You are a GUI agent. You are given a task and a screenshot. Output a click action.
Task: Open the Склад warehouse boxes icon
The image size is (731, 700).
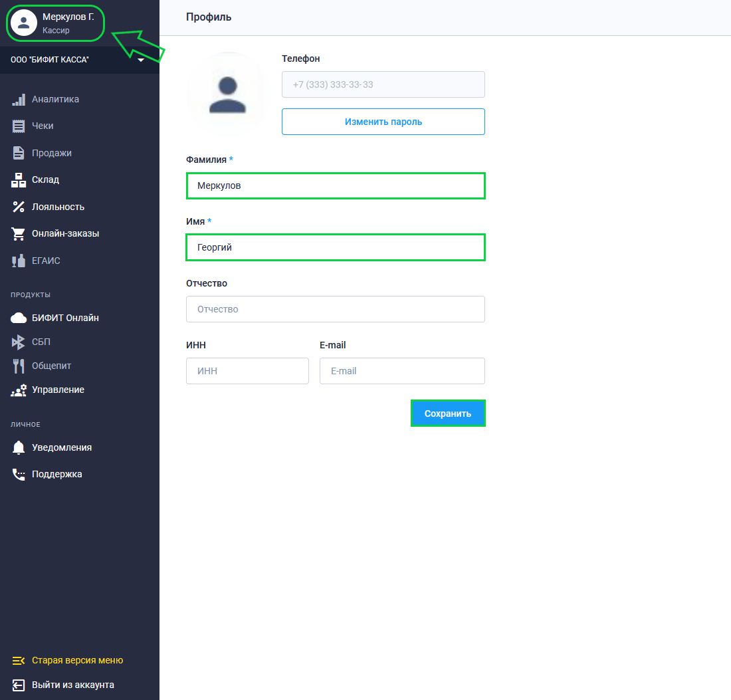[19, 180]
